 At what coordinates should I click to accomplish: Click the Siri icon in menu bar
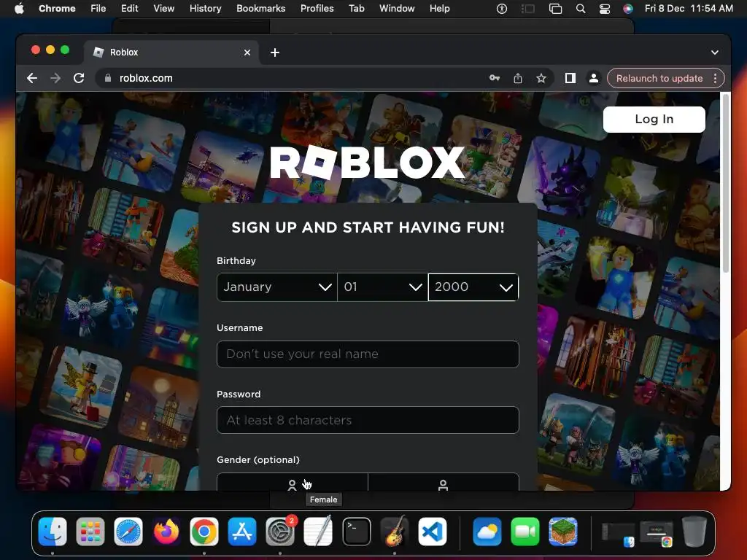628,9
